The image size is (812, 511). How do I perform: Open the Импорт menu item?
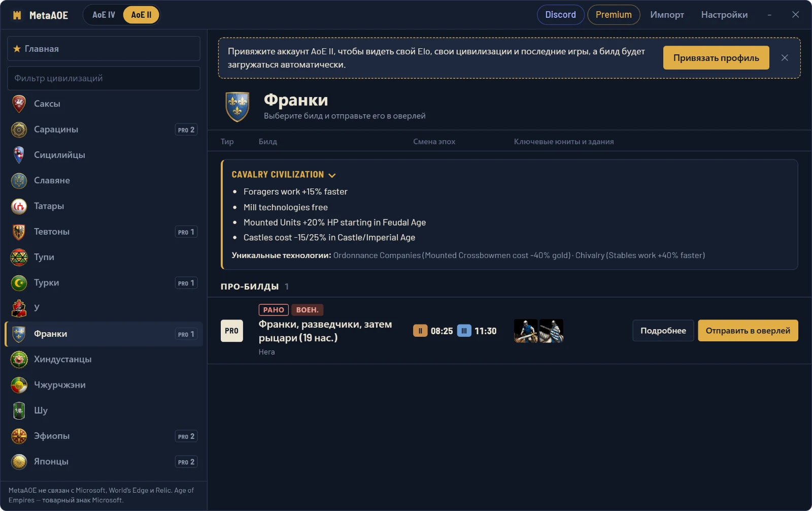pyautogui.click(x=667, y=15)
